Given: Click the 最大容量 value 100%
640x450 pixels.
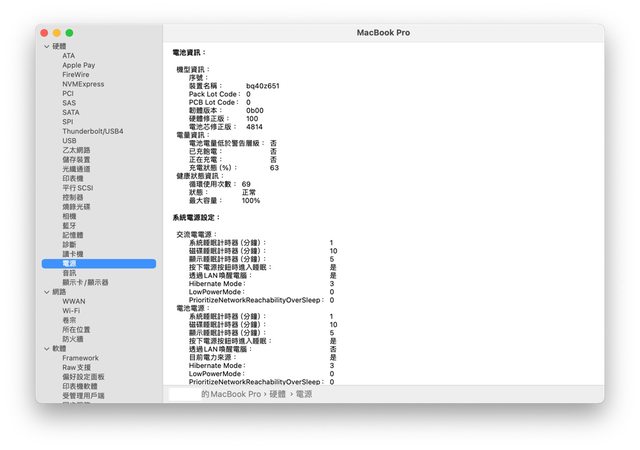Looking at the screenshot, I should point(251,200).
